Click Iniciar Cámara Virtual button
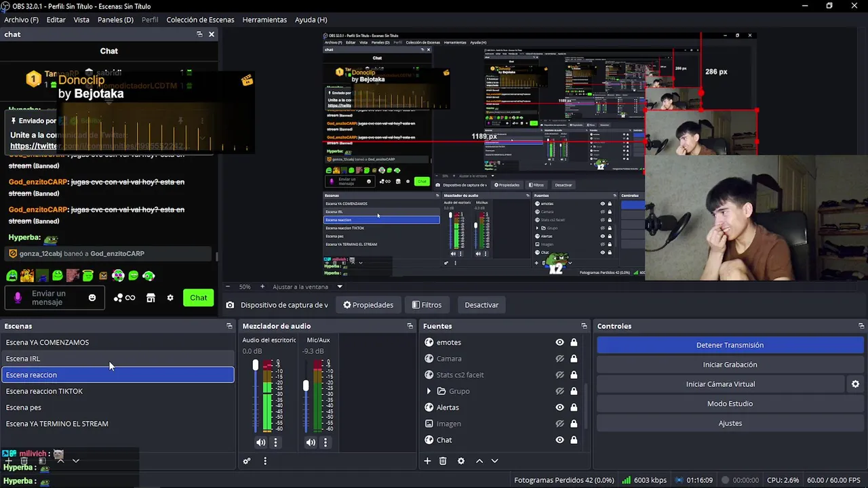 [720, 384]
